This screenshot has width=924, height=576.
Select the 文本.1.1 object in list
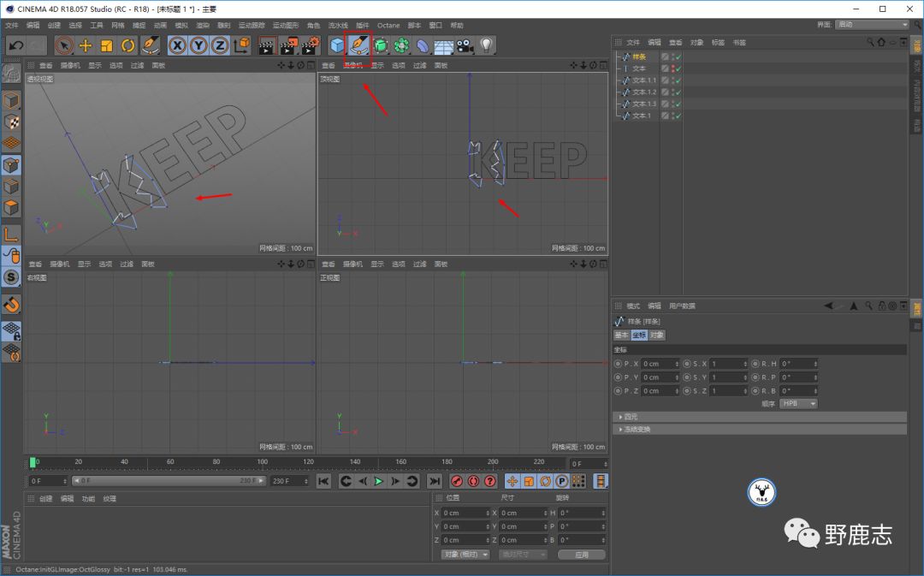[643, 80]
